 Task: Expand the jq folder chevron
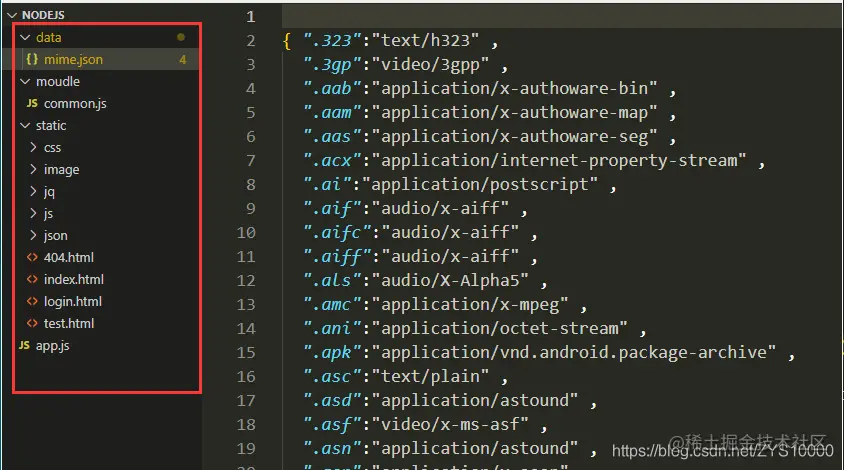click(x=33, y=191)
